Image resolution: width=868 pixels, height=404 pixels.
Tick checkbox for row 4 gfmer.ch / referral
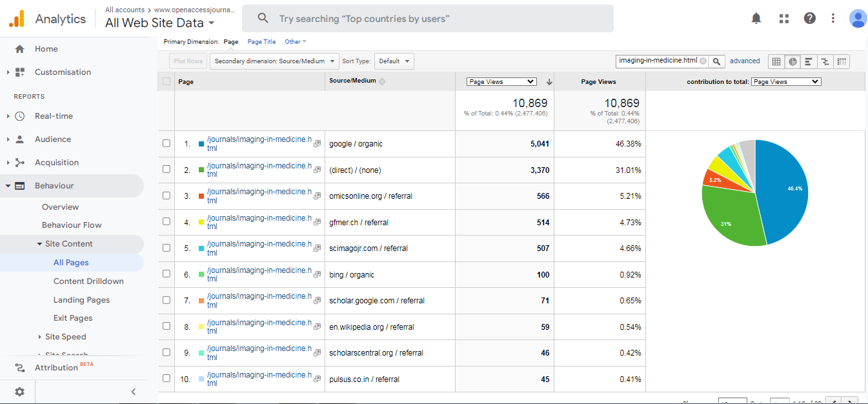click(x=167, y=221)
